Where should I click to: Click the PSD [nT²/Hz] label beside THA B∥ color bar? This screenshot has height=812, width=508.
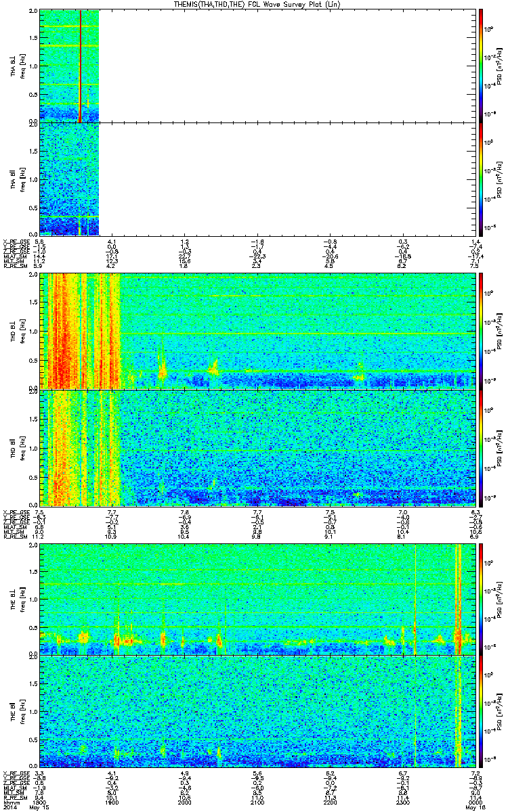pos(499,179)
